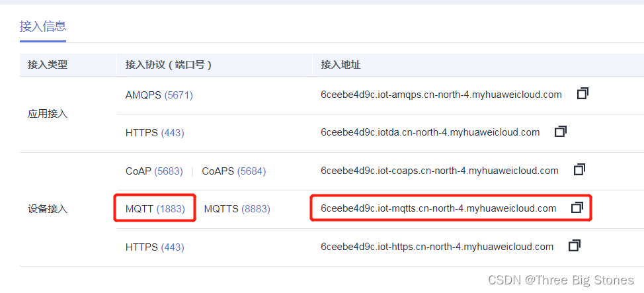Copy the iot-https access address

point(574,246)
